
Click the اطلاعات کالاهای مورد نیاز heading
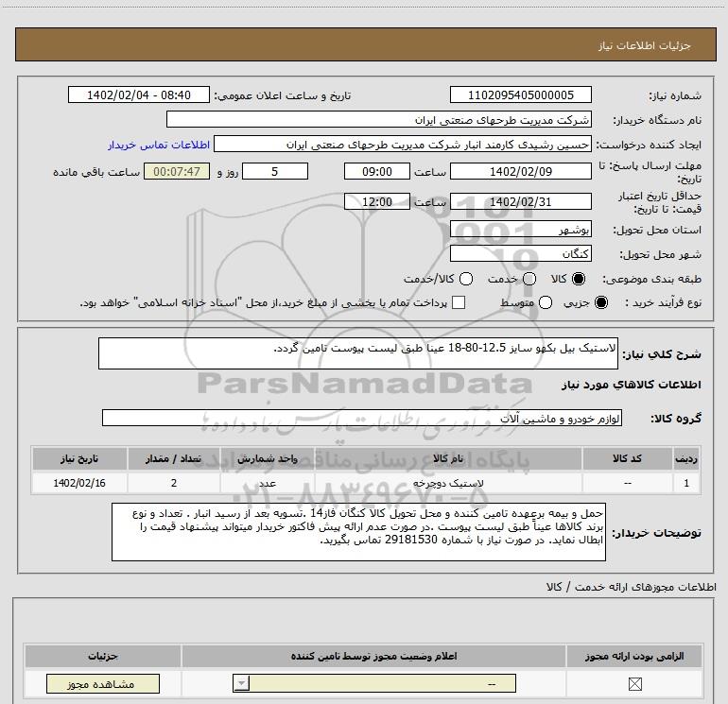pos(631,385)
